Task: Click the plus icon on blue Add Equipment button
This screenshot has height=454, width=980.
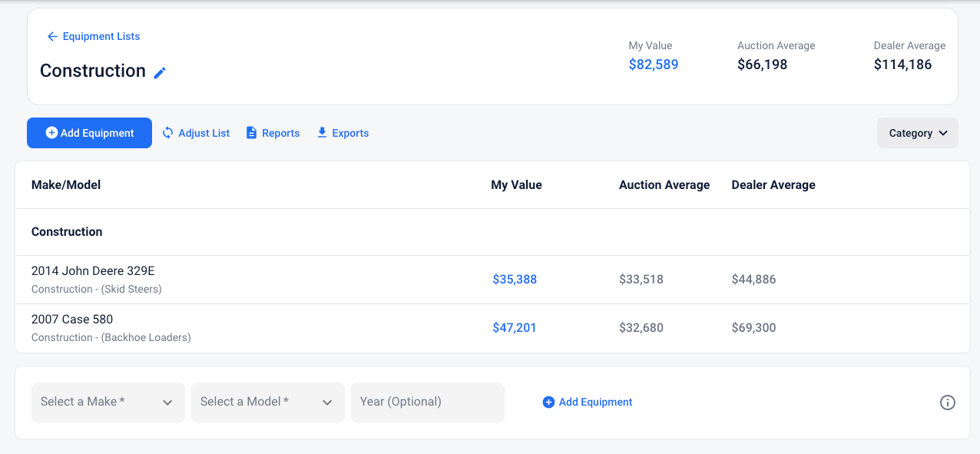Action: pyautogui.click(x=51, y=133)
